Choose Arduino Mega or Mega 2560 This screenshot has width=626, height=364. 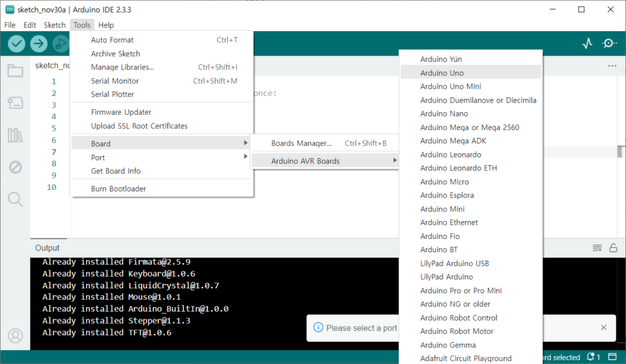point(471,128)
